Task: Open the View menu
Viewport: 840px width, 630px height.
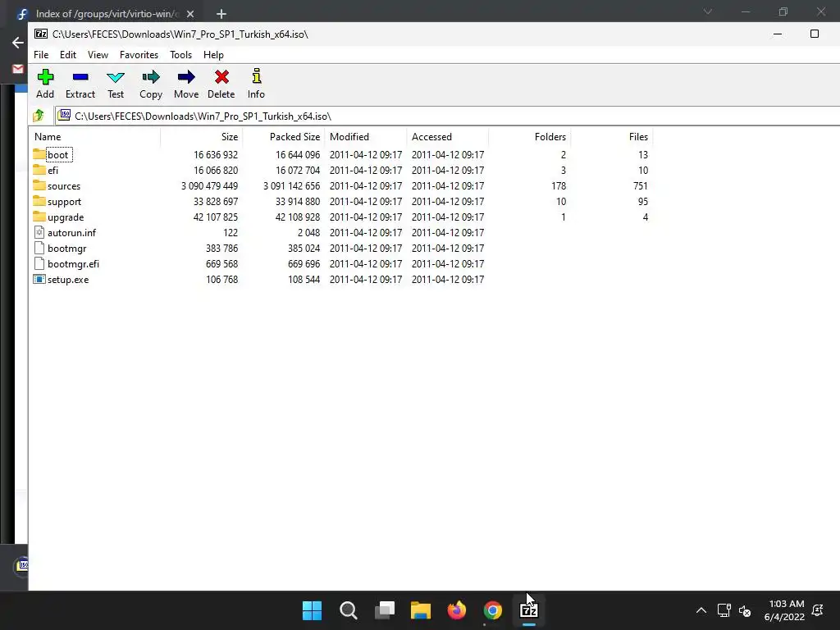Action: tap(98, 55)
